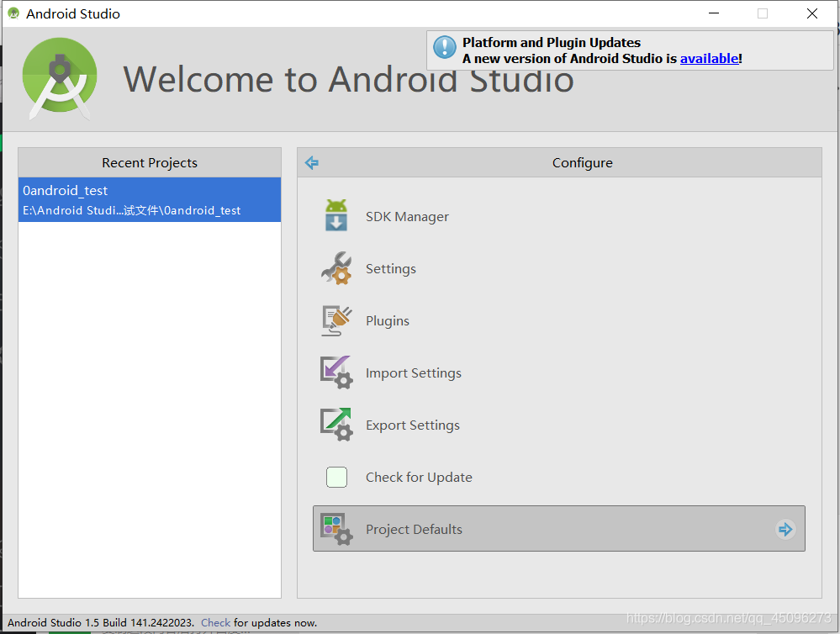Click the Project Defaults colored shapes icon
The height and width of the screenshot is (634, 840).
point(336,529)
